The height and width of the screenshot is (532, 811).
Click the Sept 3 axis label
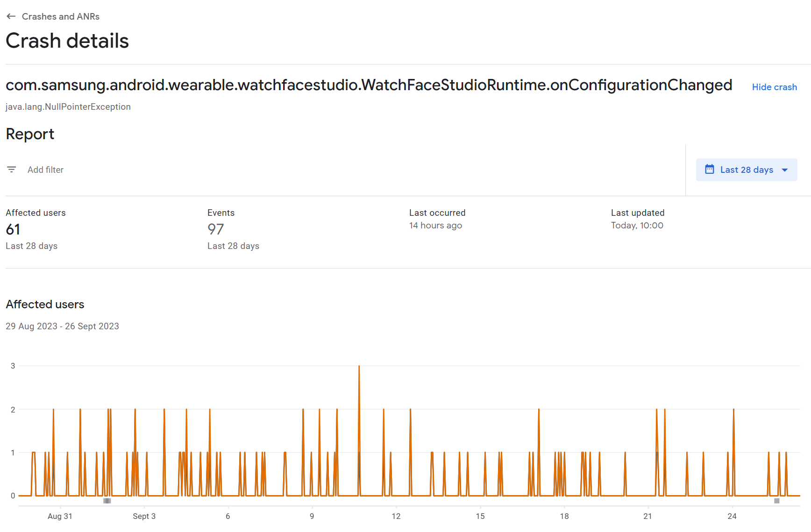[x=144, y=516]
